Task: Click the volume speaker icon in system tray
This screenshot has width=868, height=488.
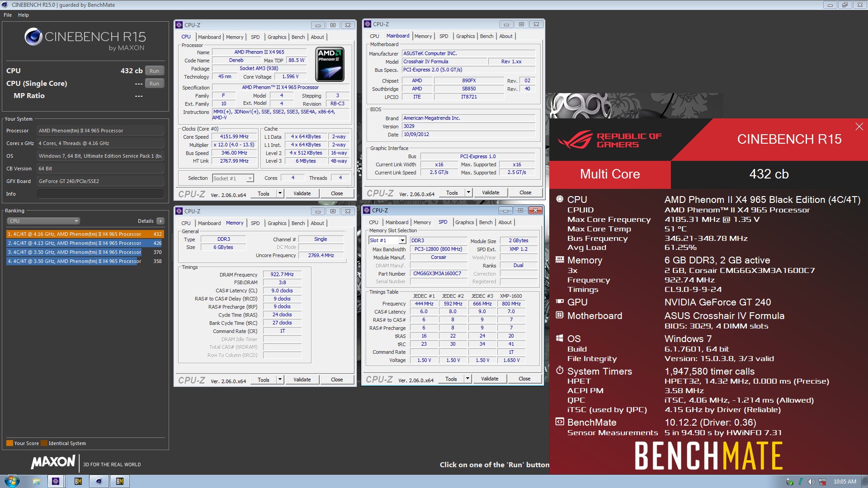Action: tap(811, 482)
